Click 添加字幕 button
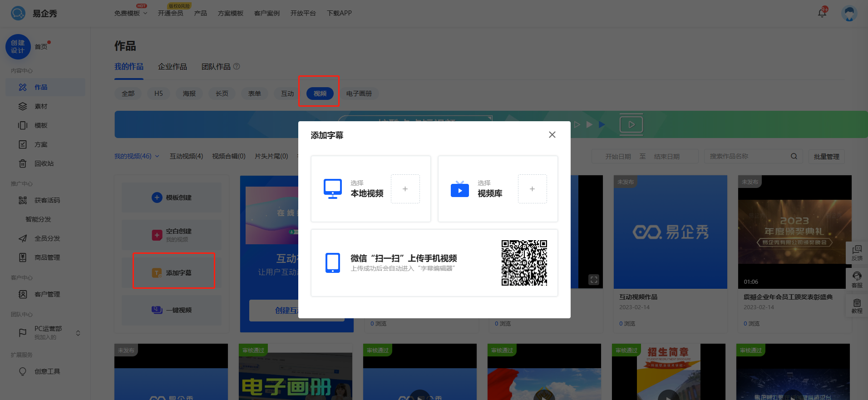The width and height of the screenshot is (868, 400). coord(172,273)
